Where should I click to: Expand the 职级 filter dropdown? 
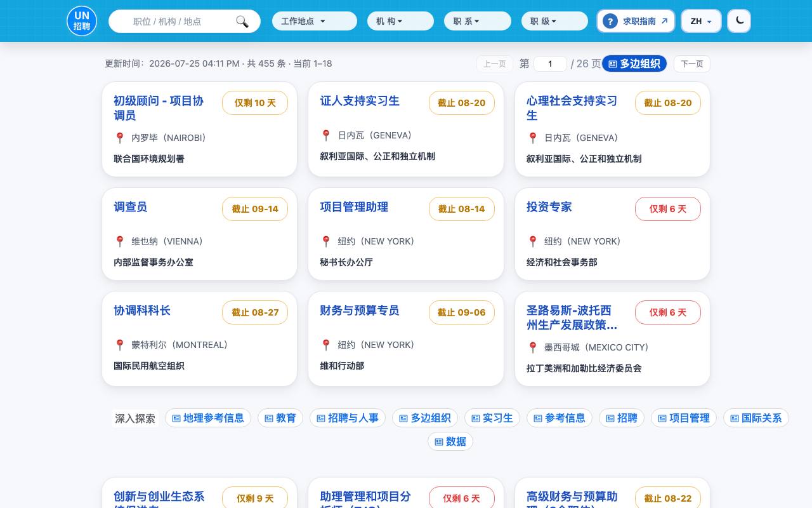click(554, 21)
